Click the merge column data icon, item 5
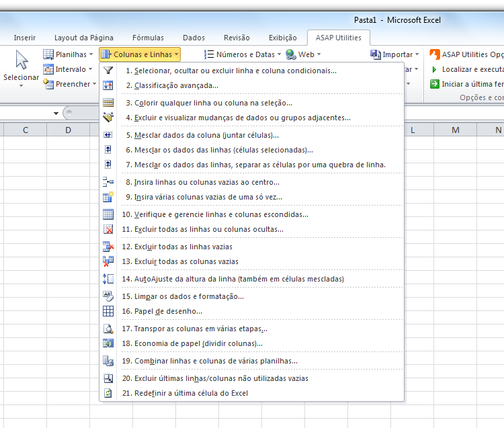Screen dimensions: 504x428 tap(108, 135)
